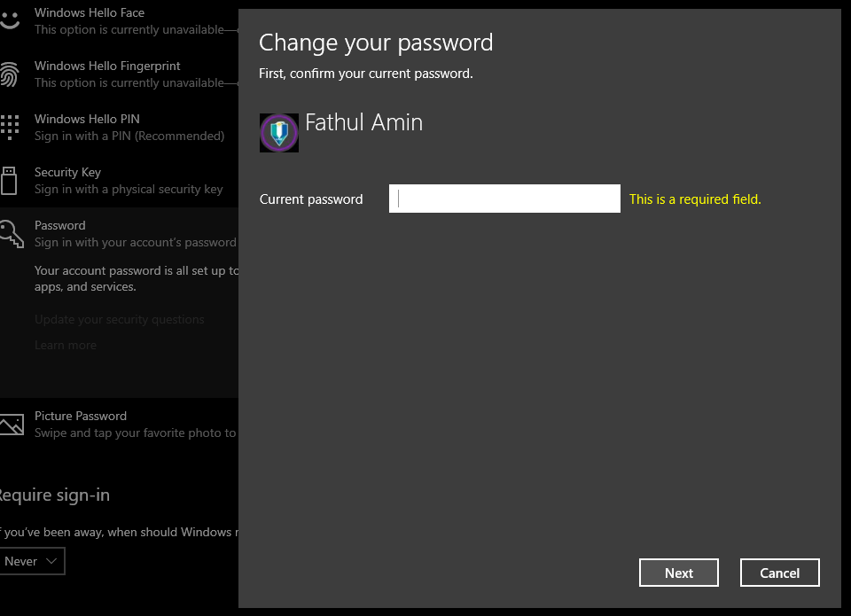The height and width of the screenshot is (616, 851).
Task: Open the Learn more link
Action: 66,345
